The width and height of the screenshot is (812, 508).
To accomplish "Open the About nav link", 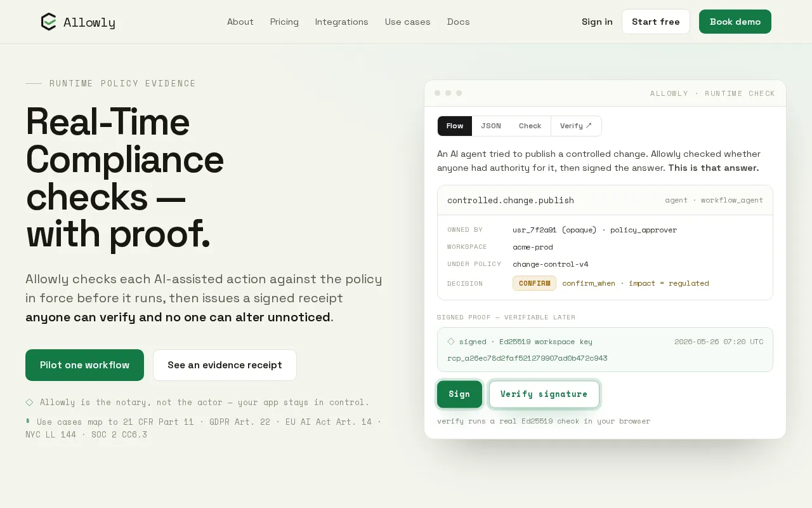I will pos(240,22).
